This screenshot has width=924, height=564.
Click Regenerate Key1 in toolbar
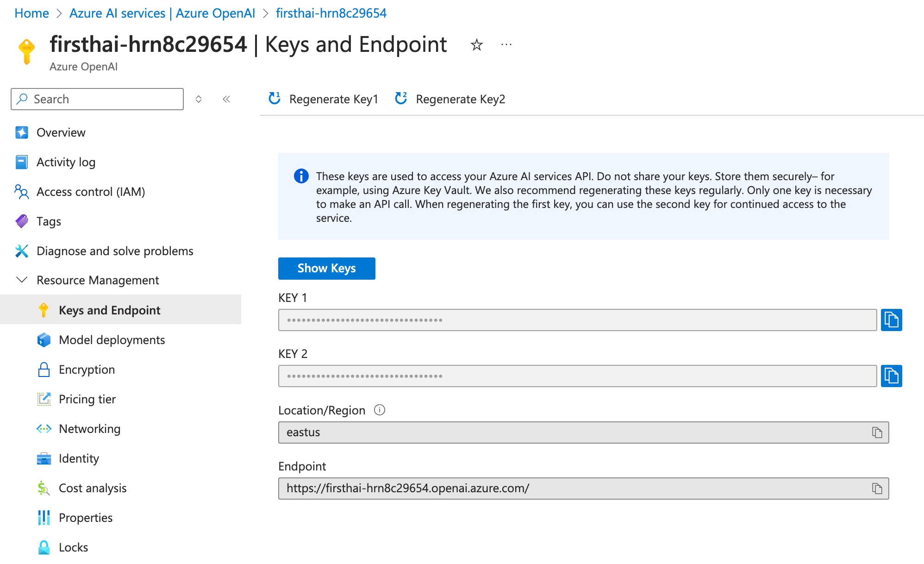pos(324,99)
